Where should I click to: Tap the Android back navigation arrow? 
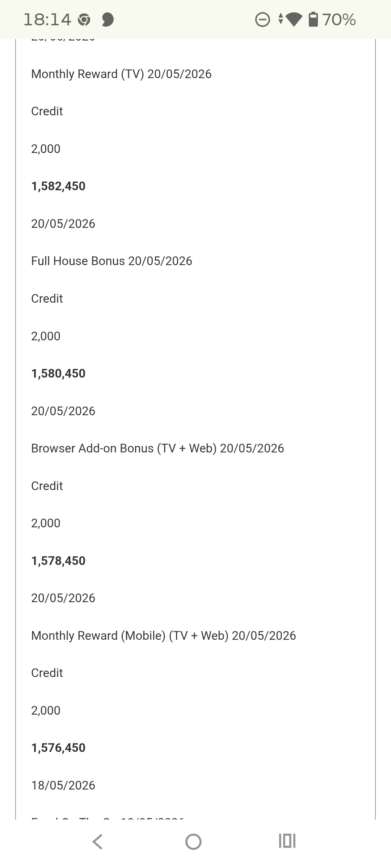tap(98, 842)
